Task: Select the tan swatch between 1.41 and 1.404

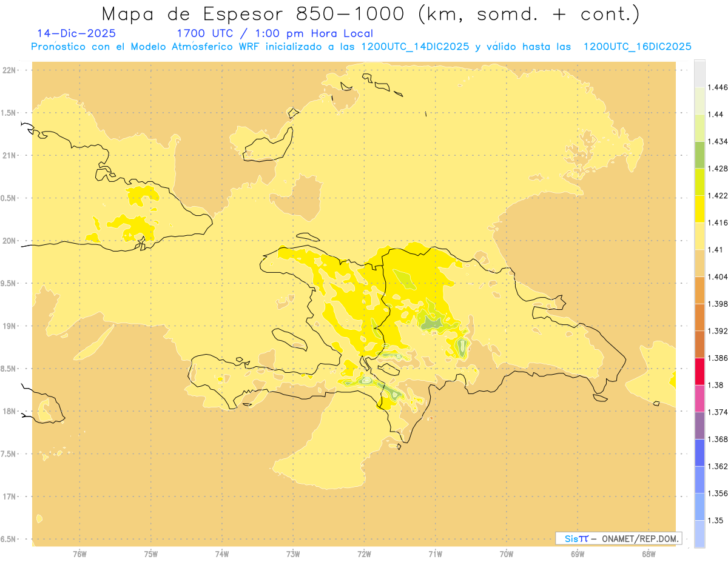Action: click(699, 263)
